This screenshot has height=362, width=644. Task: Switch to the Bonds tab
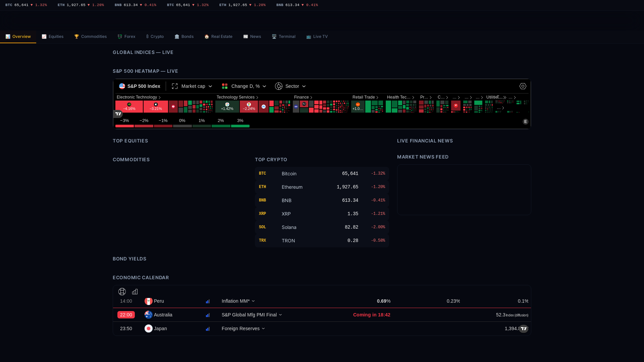point(184,37)
